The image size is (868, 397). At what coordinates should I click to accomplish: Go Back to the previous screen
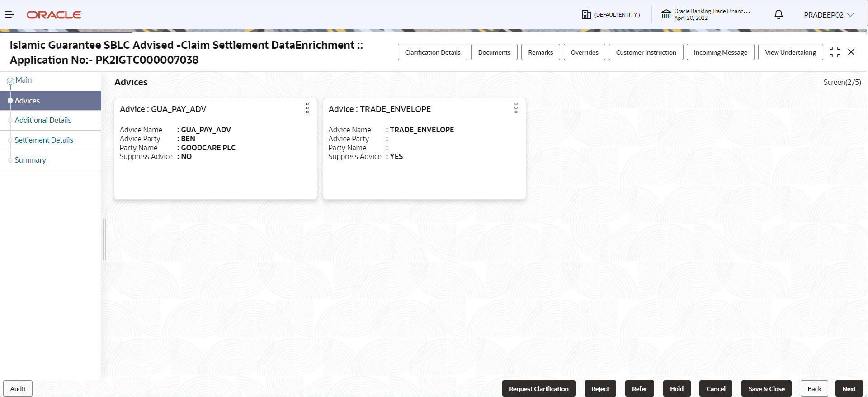814,388
